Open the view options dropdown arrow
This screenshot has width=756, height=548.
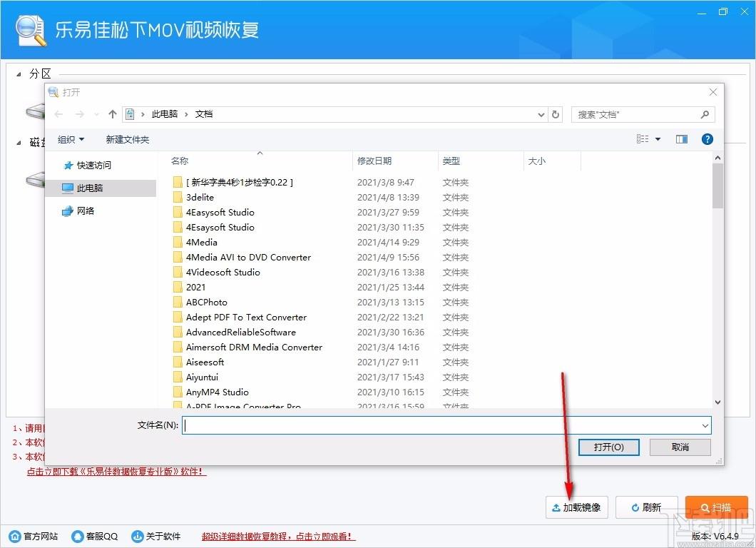658,139
